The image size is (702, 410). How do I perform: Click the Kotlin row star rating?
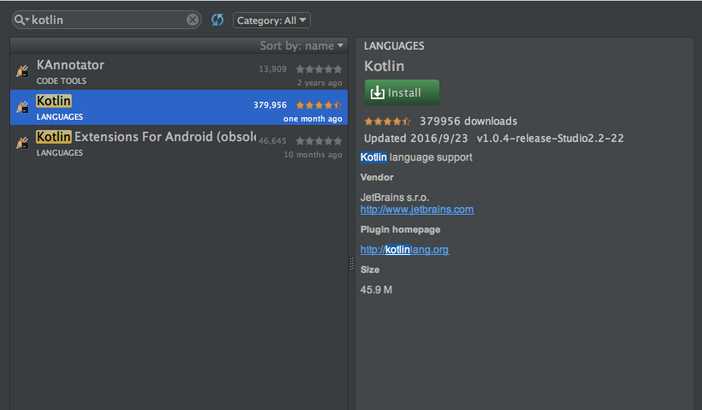point(319,105)
